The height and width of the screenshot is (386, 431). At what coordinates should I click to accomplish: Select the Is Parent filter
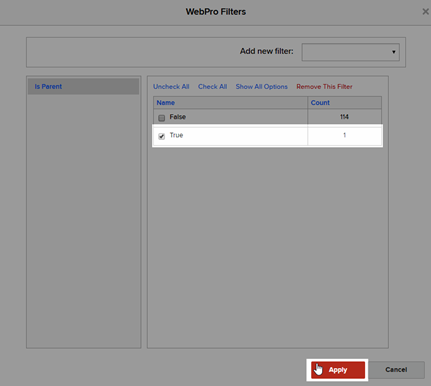83,86
